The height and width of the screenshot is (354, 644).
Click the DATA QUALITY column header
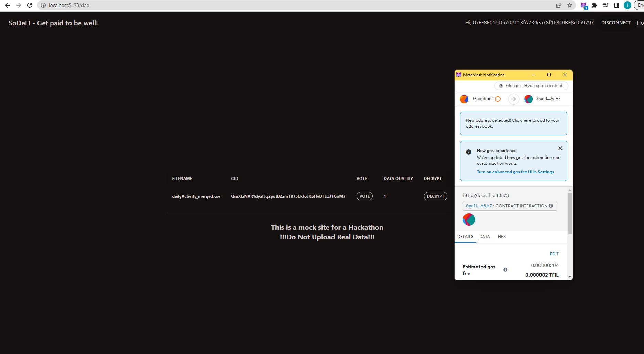point(398,179)
